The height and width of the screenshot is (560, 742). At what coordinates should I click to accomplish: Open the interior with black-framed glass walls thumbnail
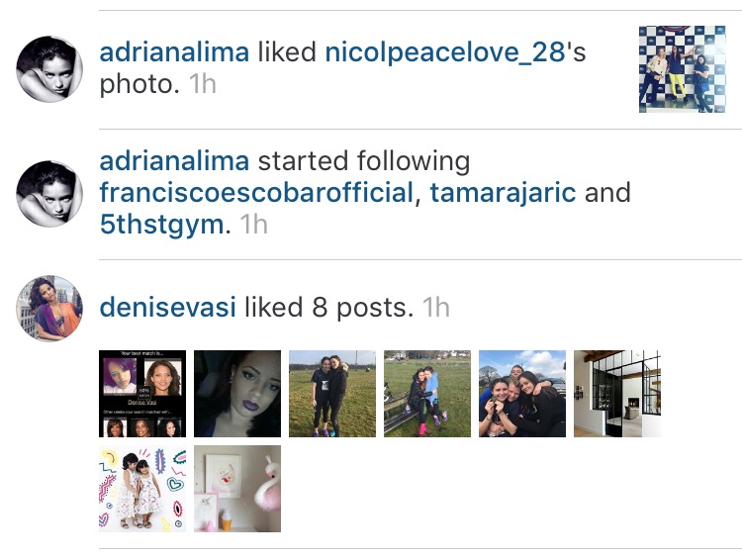pyautogui.click(x=617, y=394)
